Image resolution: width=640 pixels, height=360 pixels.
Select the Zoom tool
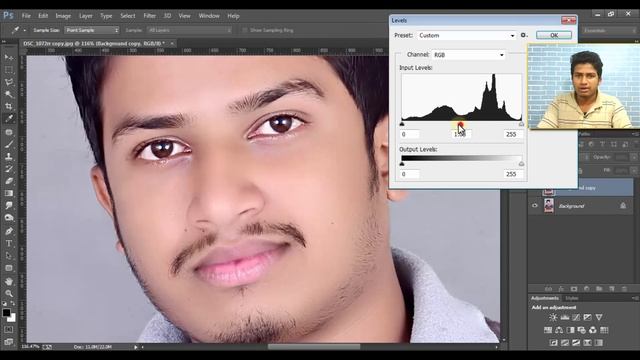(9, 293)
